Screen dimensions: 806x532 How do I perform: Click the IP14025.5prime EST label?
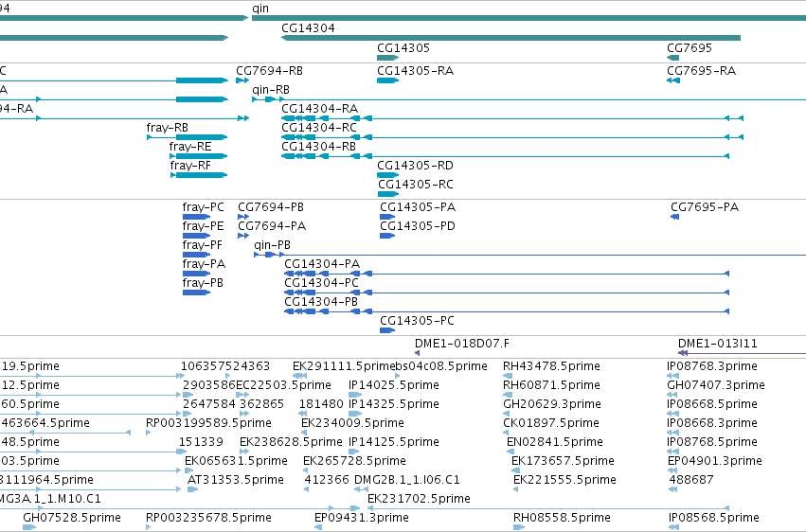coord(394,385)
